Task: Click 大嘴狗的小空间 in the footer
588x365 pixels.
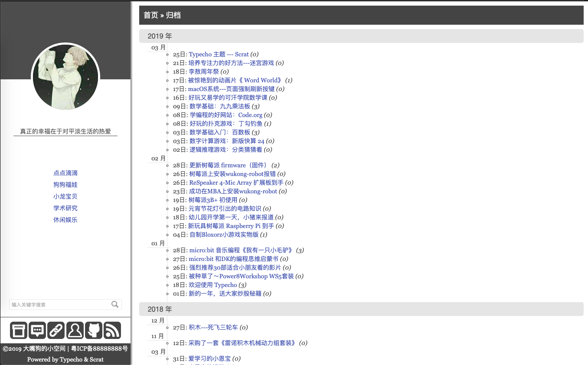Action: (x=44, y=349)
